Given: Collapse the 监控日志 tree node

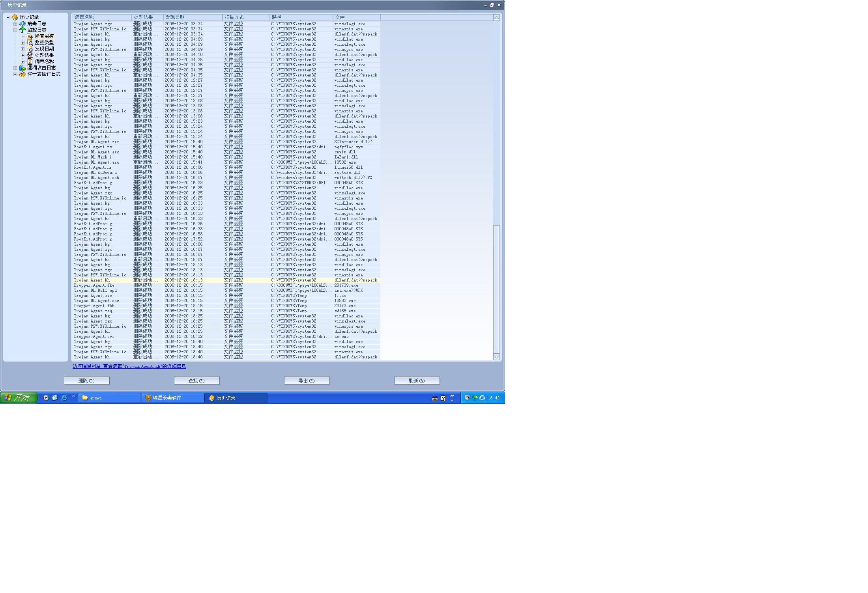Looking at the screenshot, I should [x=15, y=30].
